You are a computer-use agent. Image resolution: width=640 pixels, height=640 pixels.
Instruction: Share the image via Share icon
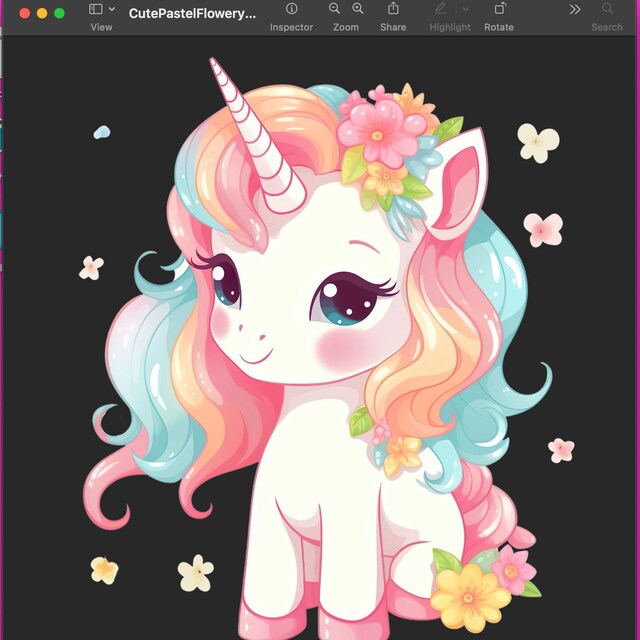tap(393, 8)
